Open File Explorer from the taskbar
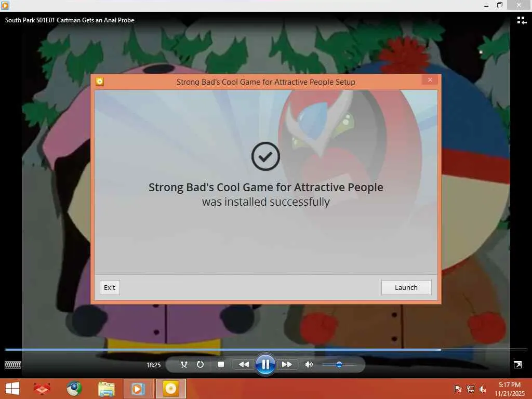The image size is (532, 399). click(x=106, y=389)
